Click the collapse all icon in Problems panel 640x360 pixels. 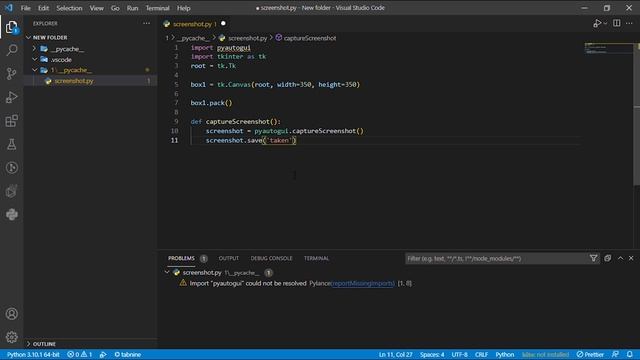pyautogui.click(x=608, y=258)
